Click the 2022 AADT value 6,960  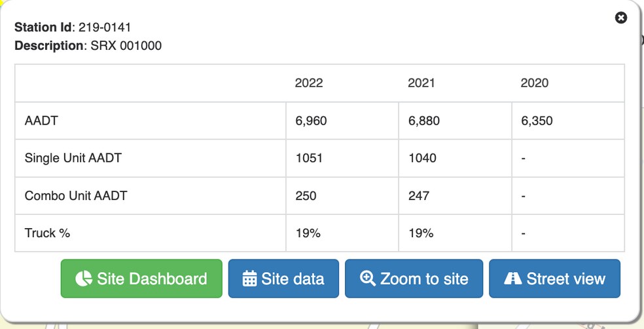coord(312,121)
